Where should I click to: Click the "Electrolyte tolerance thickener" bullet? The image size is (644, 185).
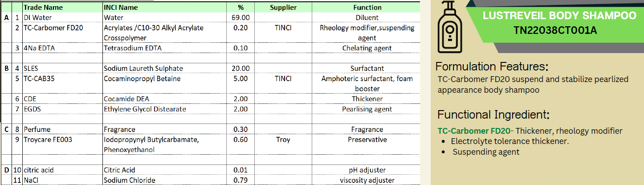tap(510, 141)
